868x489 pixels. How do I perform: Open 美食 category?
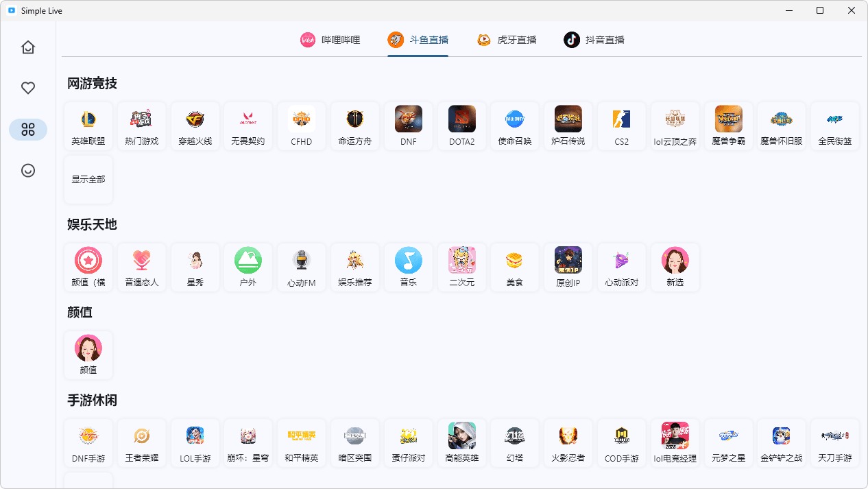point(515,267)
